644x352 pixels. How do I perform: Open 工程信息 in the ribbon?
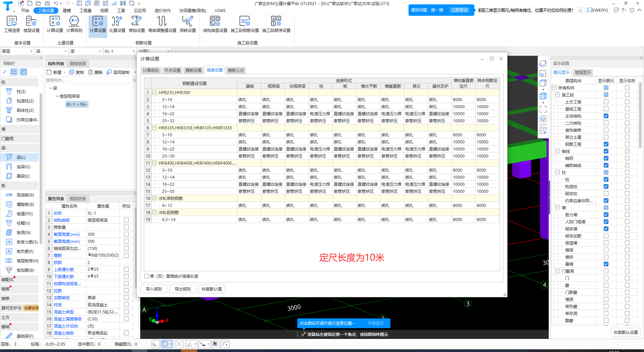tap(12, 25)
